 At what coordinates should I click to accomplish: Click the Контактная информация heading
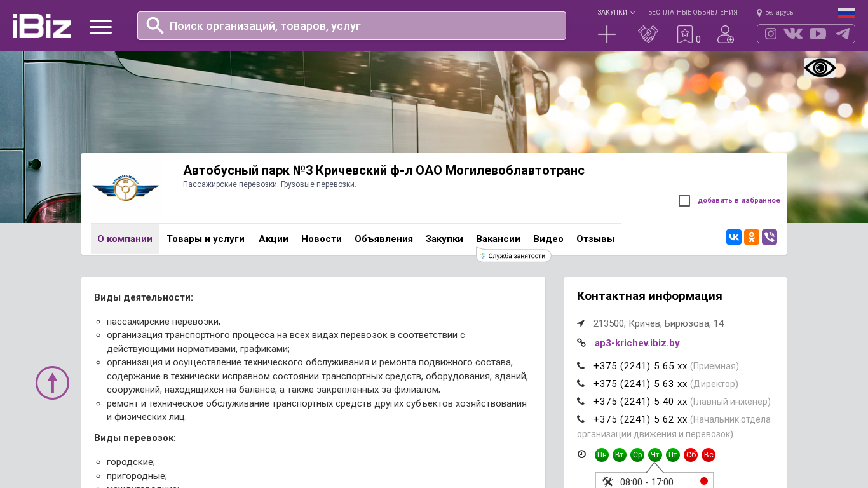click(649, 296)
